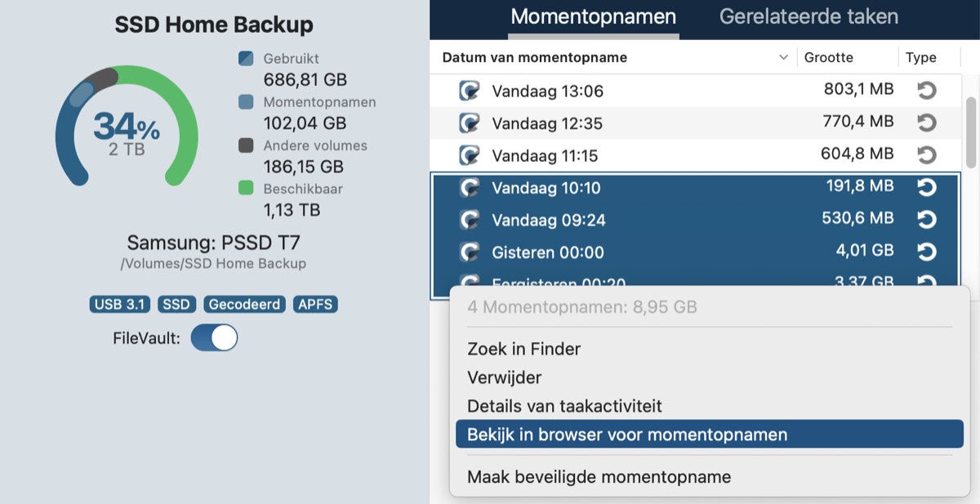Click the Momentopnamen legend color swatch

coord(246,102)
